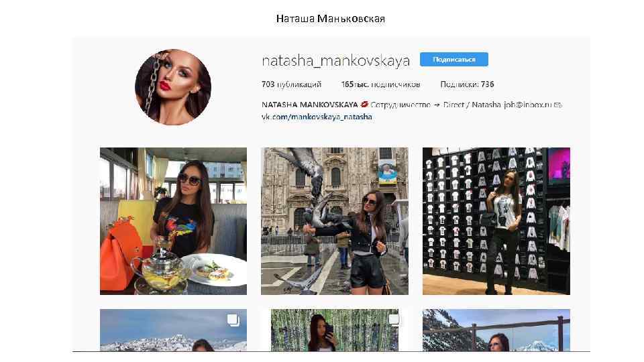
Task: Open multi-photo album icon on mountain post
Action: tap(233, 320)
